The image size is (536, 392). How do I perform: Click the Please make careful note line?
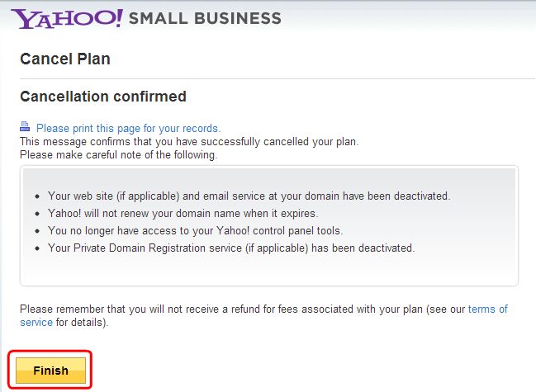coord(119,155)
